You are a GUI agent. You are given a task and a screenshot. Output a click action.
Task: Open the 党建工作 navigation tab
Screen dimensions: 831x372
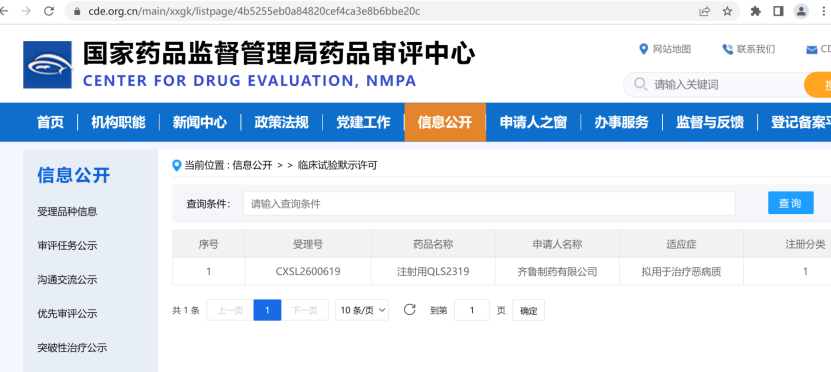tap(364, 122)
